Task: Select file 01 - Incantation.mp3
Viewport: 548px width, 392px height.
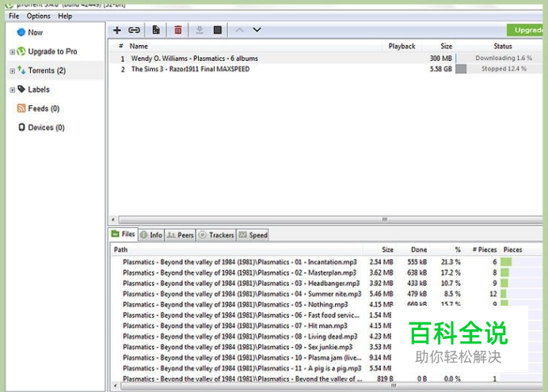Action: (239, 262)
